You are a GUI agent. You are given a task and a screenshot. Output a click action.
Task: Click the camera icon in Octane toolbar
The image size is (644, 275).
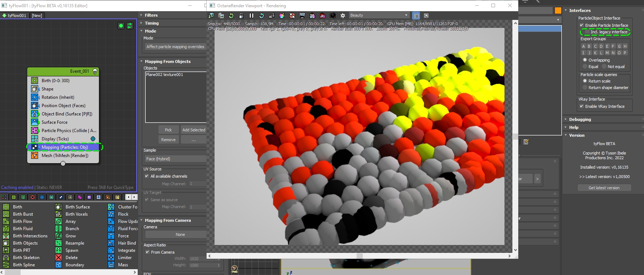coord(333,16)
